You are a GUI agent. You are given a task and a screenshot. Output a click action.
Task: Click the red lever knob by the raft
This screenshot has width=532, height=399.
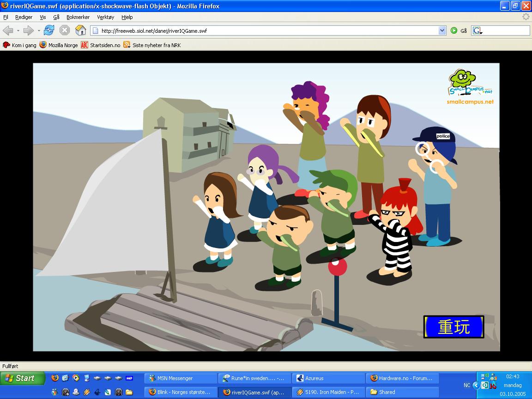pos(337,266)
